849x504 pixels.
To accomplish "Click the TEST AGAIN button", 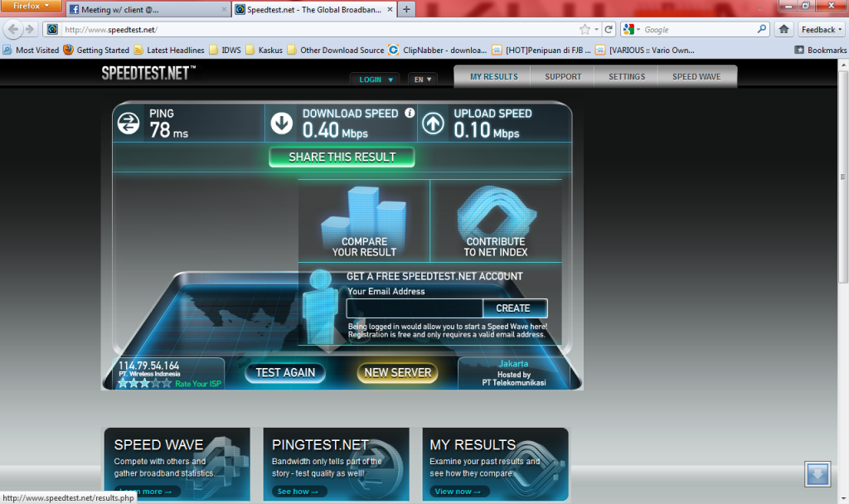I will coord(285,372).
